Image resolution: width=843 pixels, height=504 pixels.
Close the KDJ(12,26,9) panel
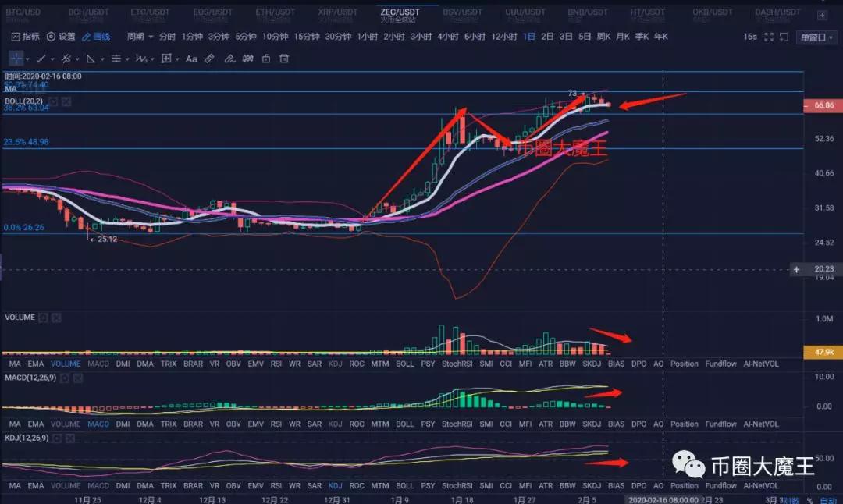[70, 438]
